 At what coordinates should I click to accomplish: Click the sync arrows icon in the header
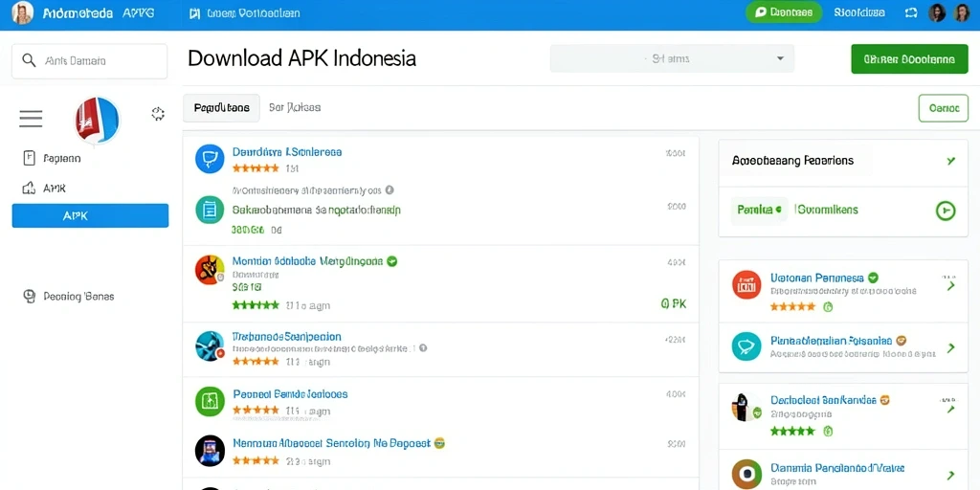click(x=911, y=12)
